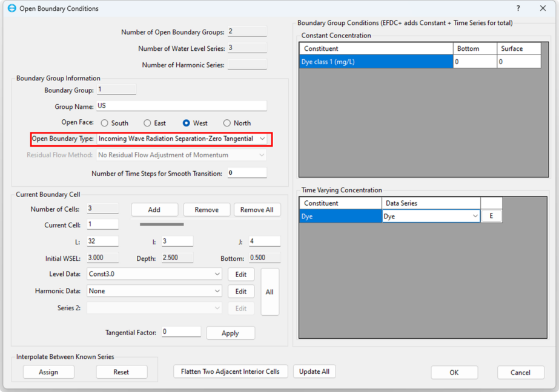Screen dimensions: 559x392
Task: Click the Add cell button
Action: (154, 209)
